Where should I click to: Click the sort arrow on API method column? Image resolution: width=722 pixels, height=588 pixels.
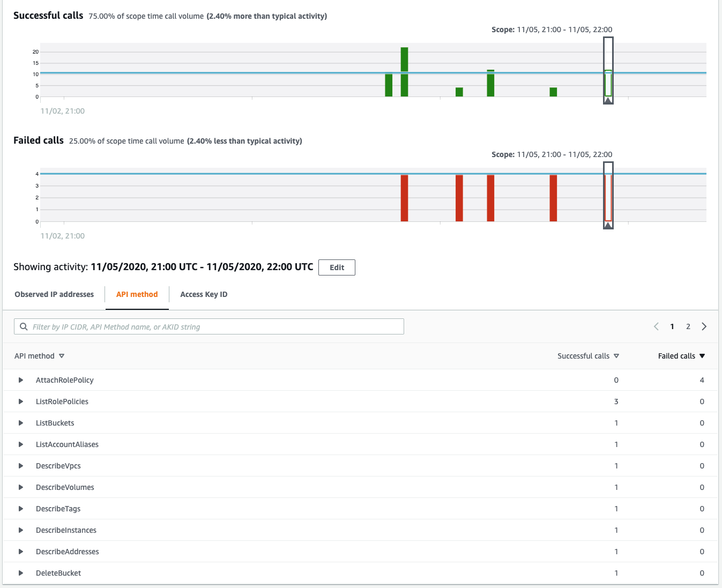click(x=62, y=355)
